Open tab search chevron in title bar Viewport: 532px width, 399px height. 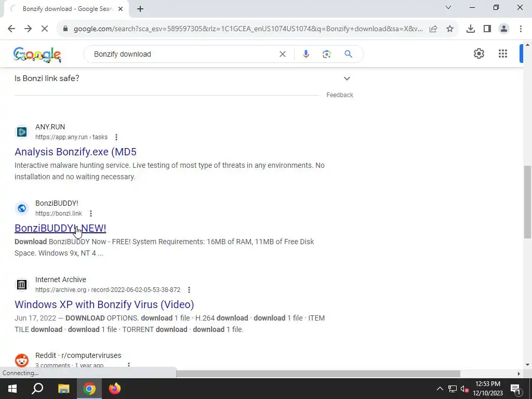click(x=448, y=7)
